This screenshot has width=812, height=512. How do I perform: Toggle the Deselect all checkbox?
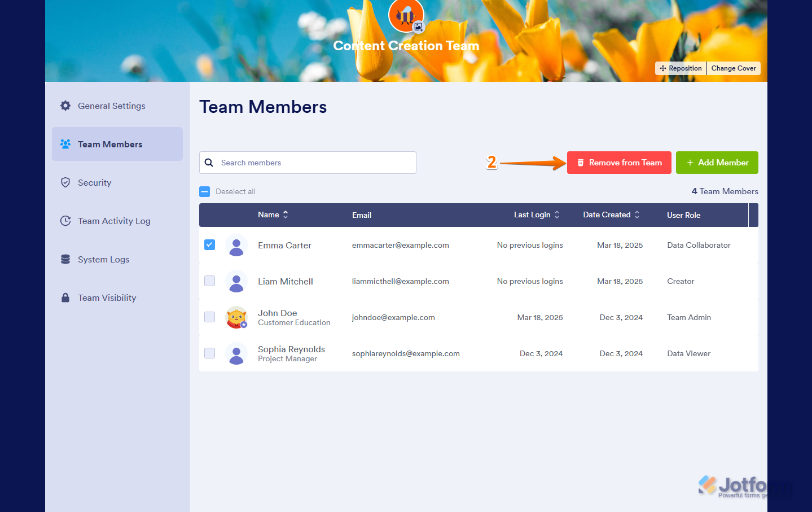click(204, 191)
